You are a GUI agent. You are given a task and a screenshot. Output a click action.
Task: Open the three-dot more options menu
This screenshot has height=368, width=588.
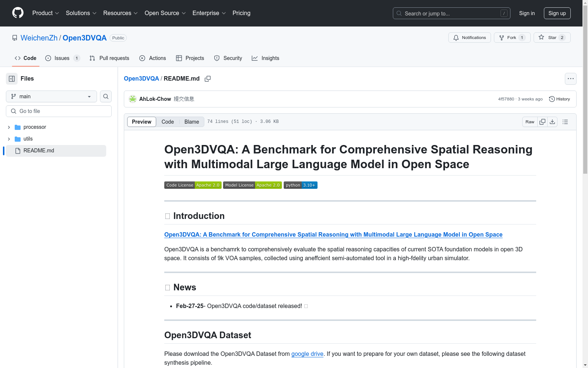pyautogui.click(x=570, y=79)
